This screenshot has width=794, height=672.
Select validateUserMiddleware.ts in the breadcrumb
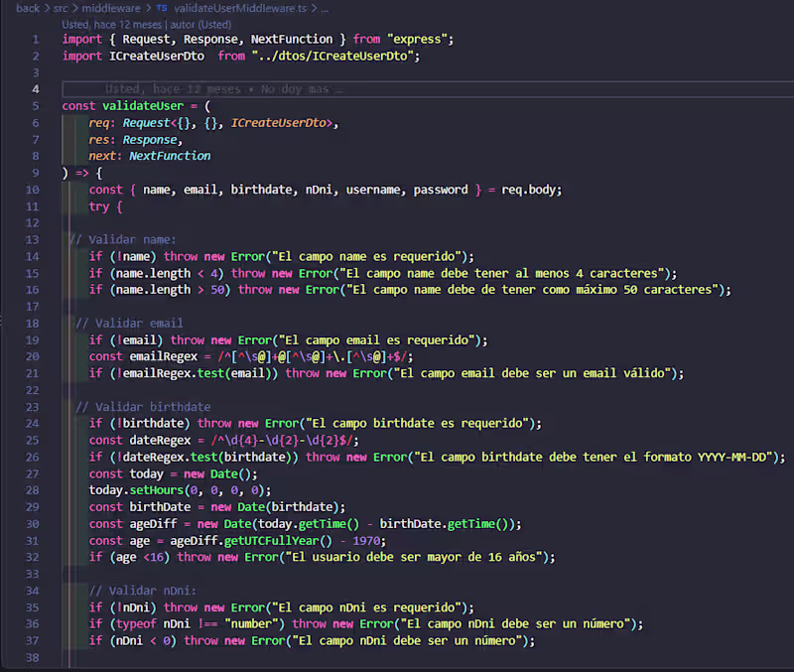click(240, 8)
